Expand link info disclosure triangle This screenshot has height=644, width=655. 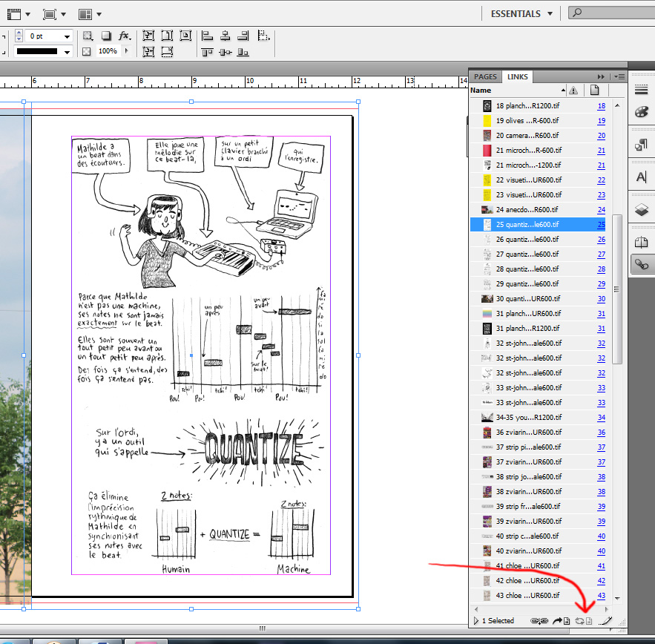coord(475,620)
